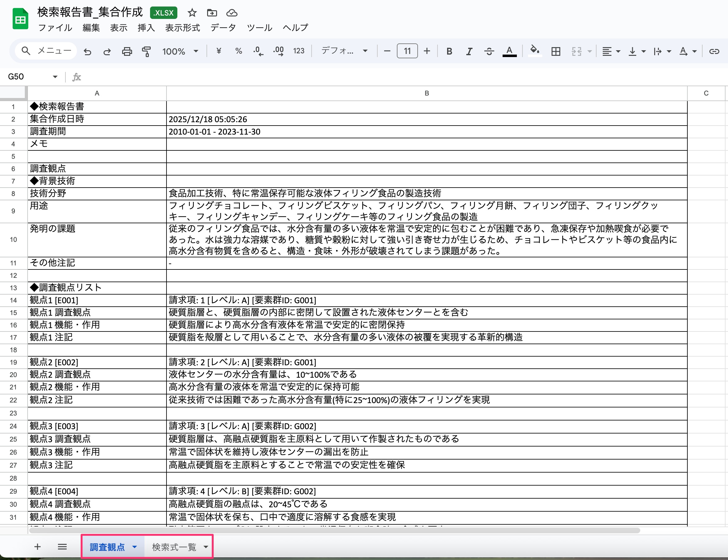Click the merge cells icon
Image resolution: width=728 pixels, height=560 pixels.
pos(577,51)
